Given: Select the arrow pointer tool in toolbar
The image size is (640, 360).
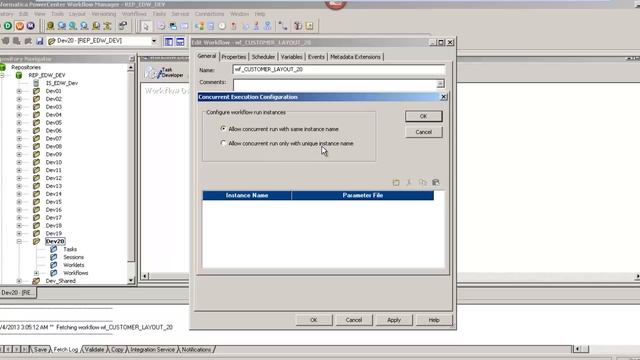Looking at the screenshot, I should tap(146, 26).
